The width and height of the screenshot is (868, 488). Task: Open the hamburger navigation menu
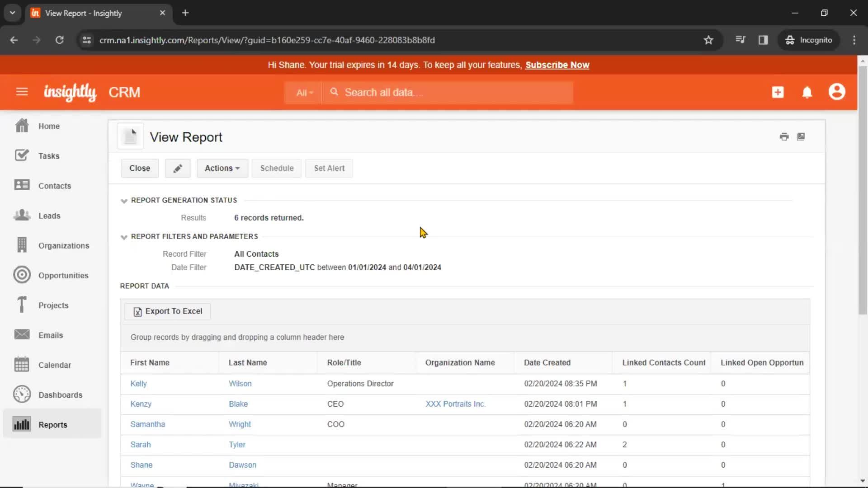22,92
